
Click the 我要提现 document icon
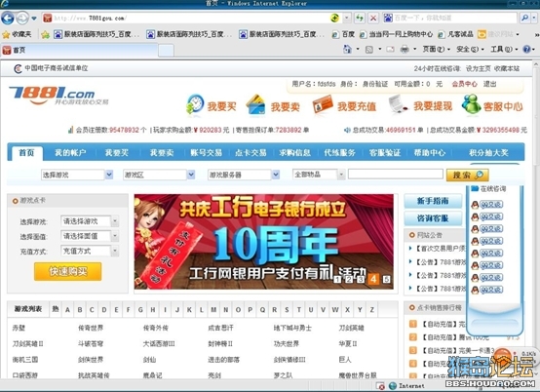[x=398, y=104]
